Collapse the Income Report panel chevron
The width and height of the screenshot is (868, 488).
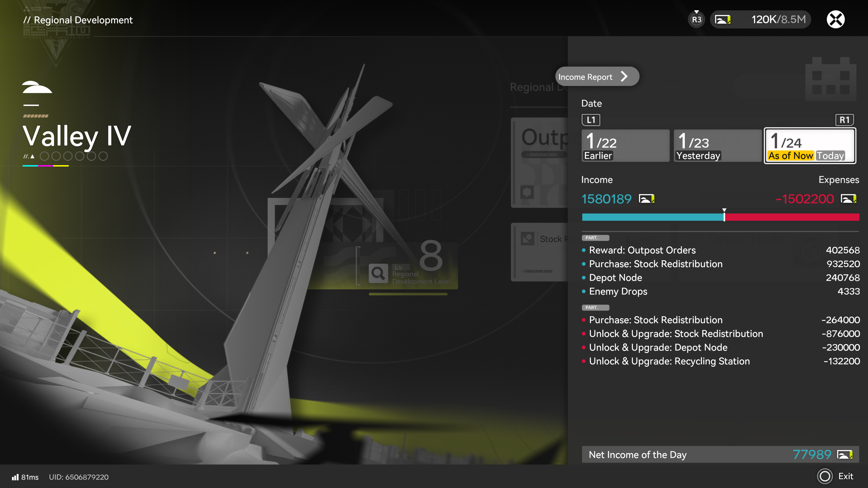(624, 76)
